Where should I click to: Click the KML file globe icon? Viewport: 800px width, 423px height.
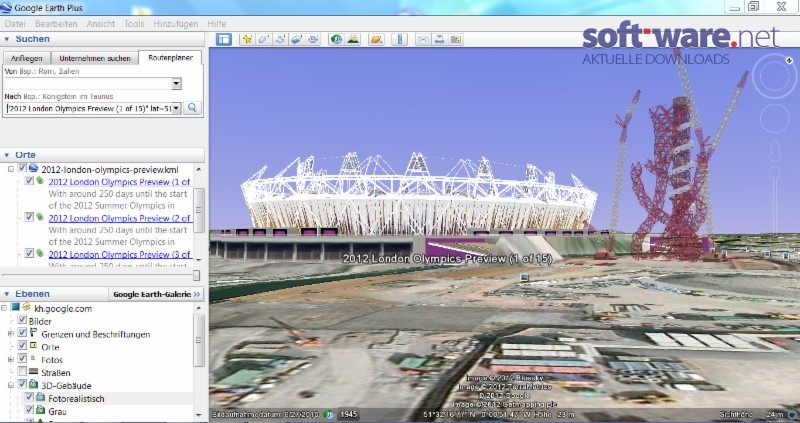tap(33, 168)
